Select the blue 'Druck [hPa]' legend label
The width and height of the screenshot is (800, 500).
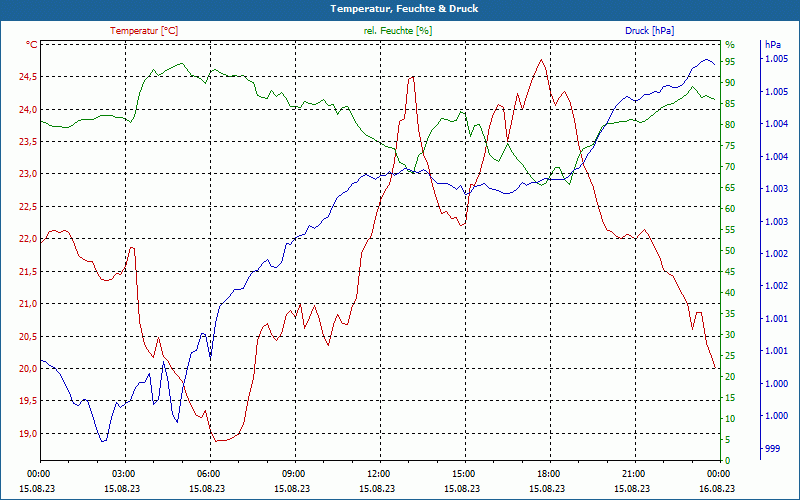pos(649,31)
